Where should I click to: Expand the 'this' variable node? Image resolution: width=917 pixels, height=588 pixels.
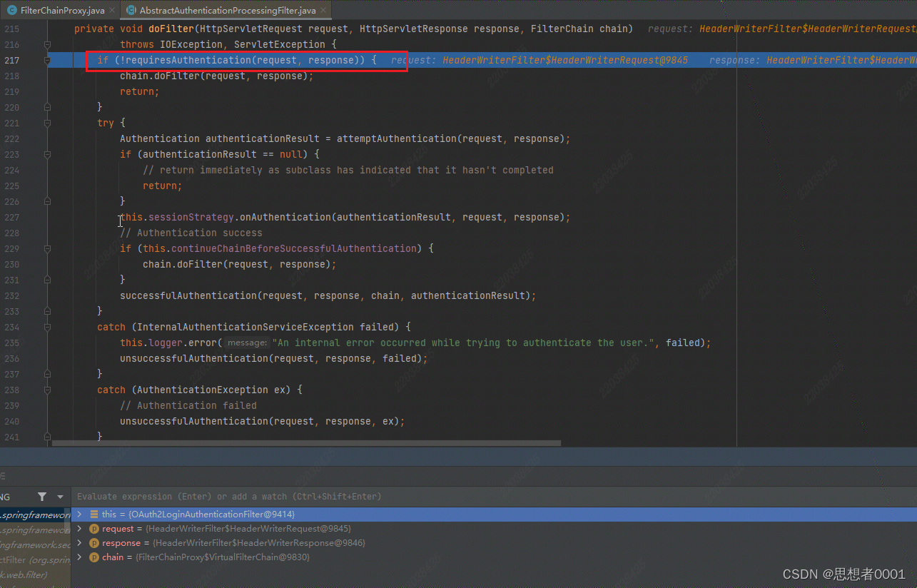pyautogui.click(x=79, y=514)
